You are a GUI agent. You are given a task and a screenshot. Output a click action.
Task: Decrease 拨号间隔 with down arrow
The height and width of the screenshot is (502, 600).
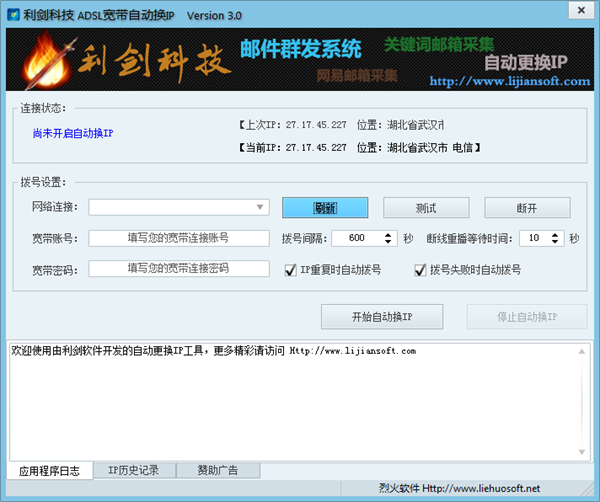click(x=388, y=241)
